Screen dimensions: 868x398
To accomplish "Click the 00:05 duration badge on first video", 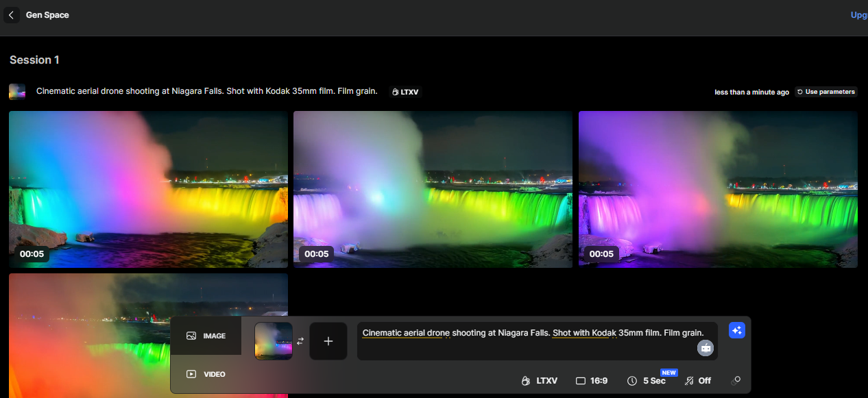I will 32,253.
